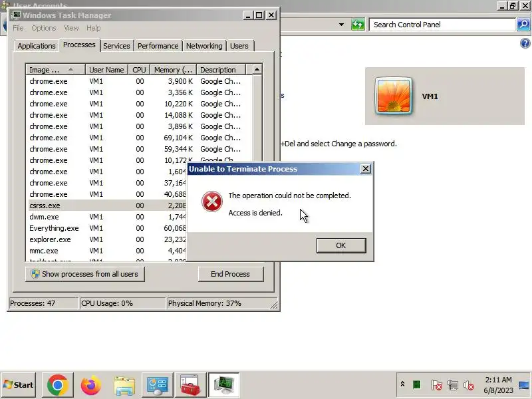This screenshot has width=532, height=399.
Task: Sort by CPU column header
Action: coord(139,70)
